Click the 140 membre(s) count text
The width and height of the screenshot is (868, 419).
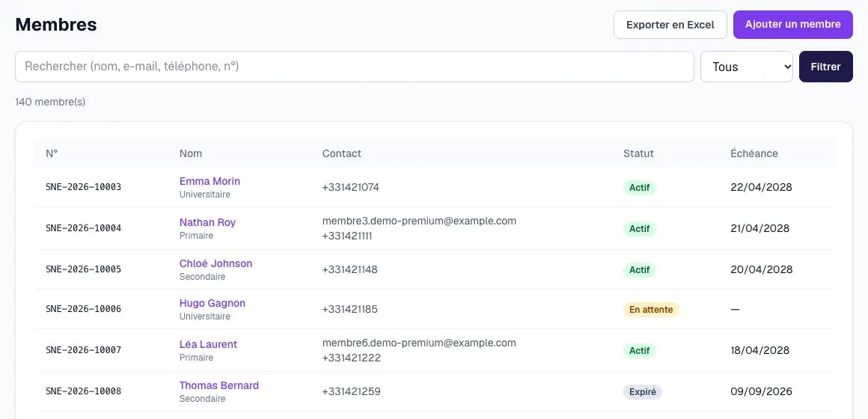[50, 102]
